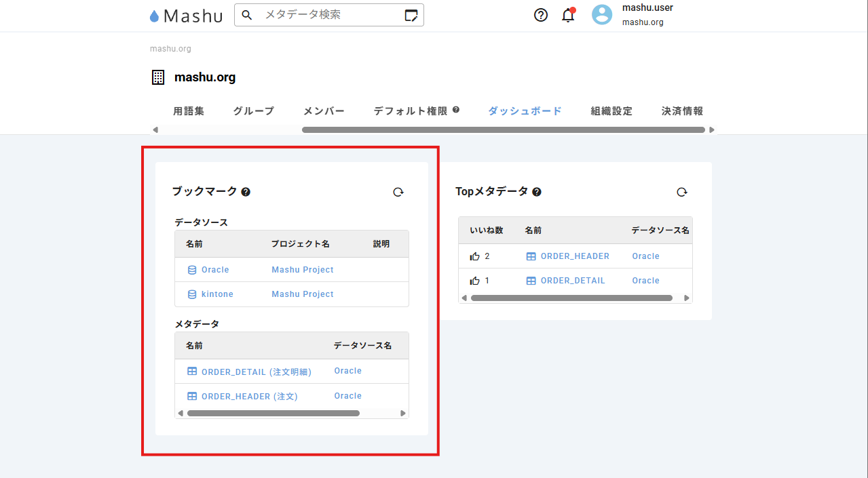
Task: Select the デフォルト権限 tab
Action: pos(411,111)
